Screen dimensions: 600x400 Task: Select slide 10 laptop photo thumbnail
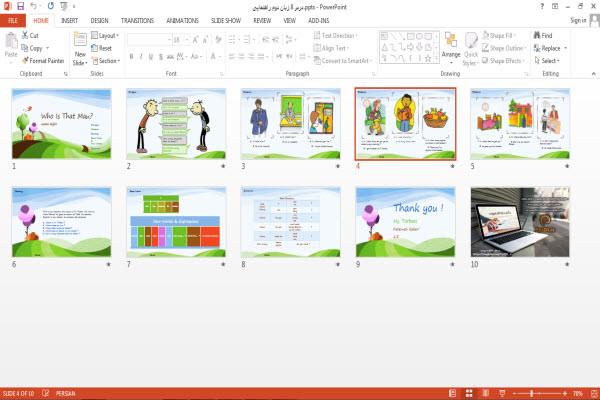click(x=520, y=222)
